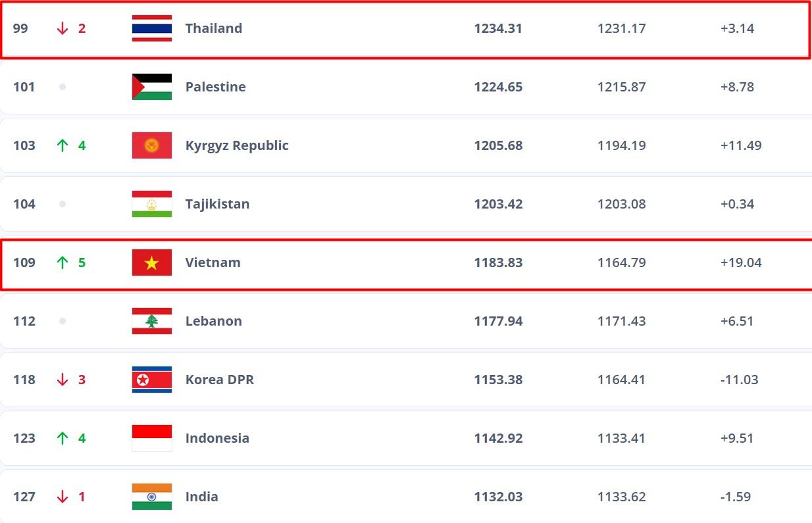
Task: Click Thailand's red down arrow rank change
Action: pos(63,28)
